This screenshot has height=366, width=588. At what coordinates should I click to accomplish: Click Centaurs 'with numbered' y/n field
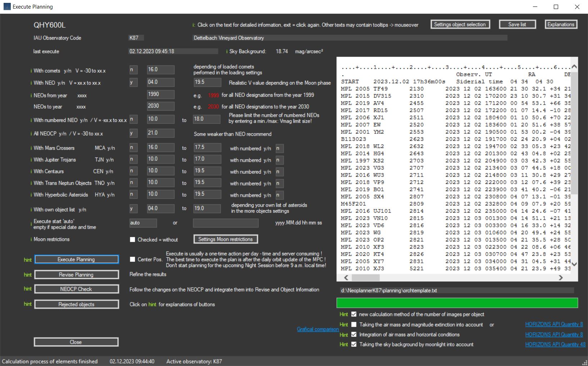click(x=280, y=172)
